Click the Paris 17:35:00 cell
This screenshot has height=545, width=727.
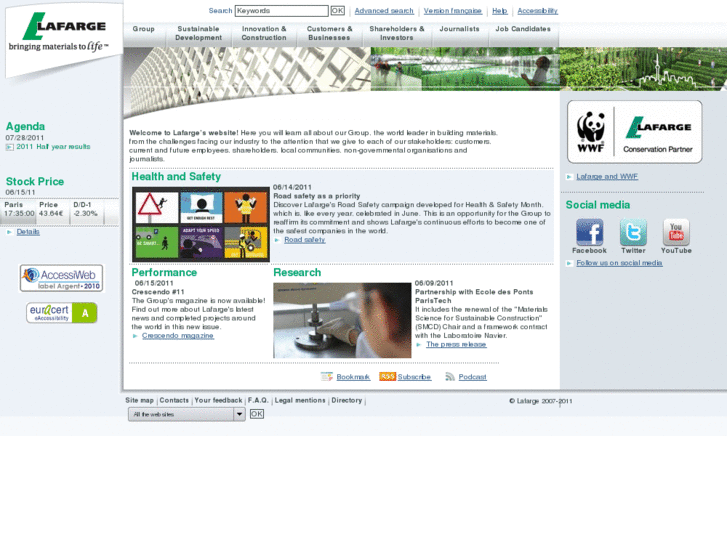(19, 210)
